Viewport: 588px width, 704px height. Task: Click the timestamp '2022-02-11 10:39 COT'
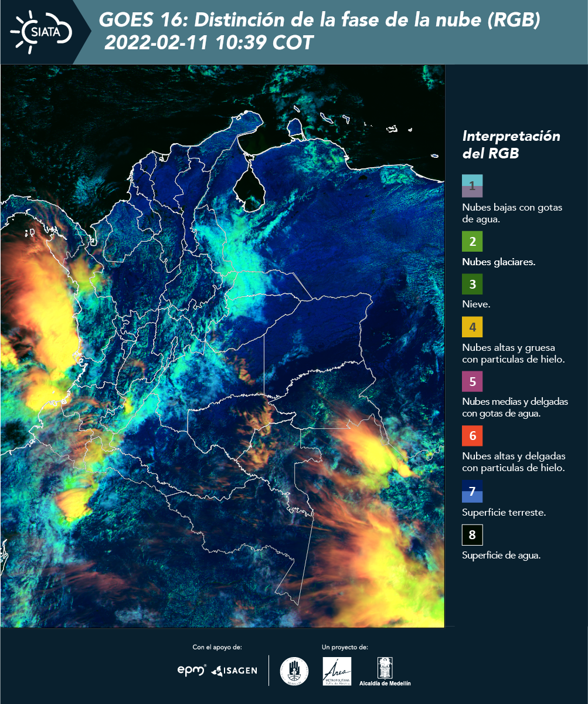pyautogui.click(x=209, y=43)
